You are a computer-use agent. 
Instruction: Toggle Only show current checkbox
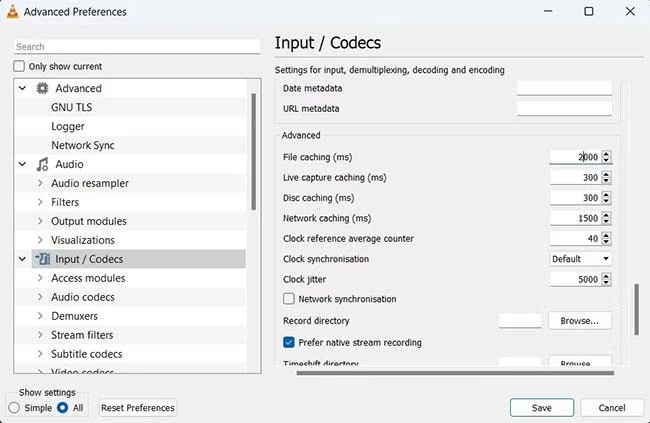coord(19,66)
